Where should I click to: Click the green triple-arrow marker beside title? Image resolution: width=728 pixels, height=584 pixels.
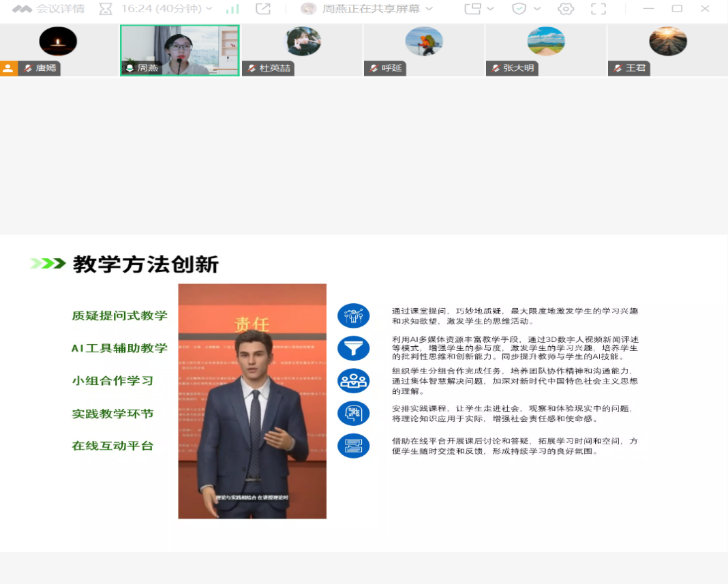pos(47,264)
